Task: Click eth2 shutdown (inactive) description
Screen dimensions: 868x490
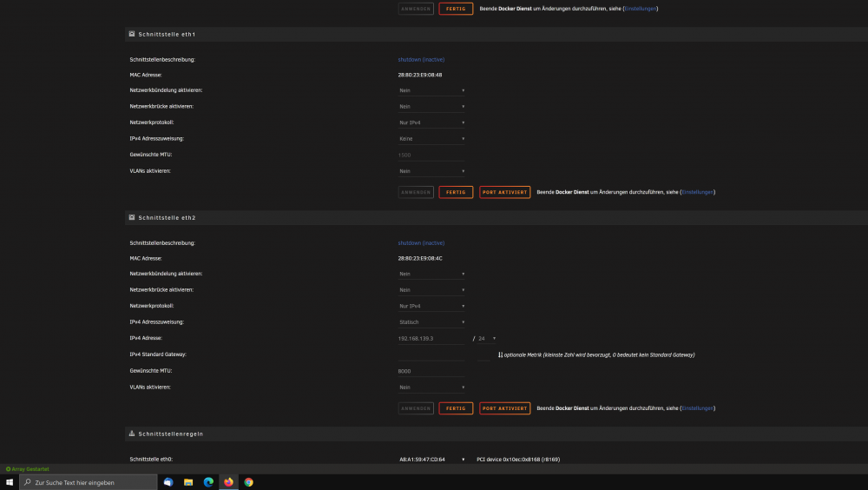Action: coord(421,242)
